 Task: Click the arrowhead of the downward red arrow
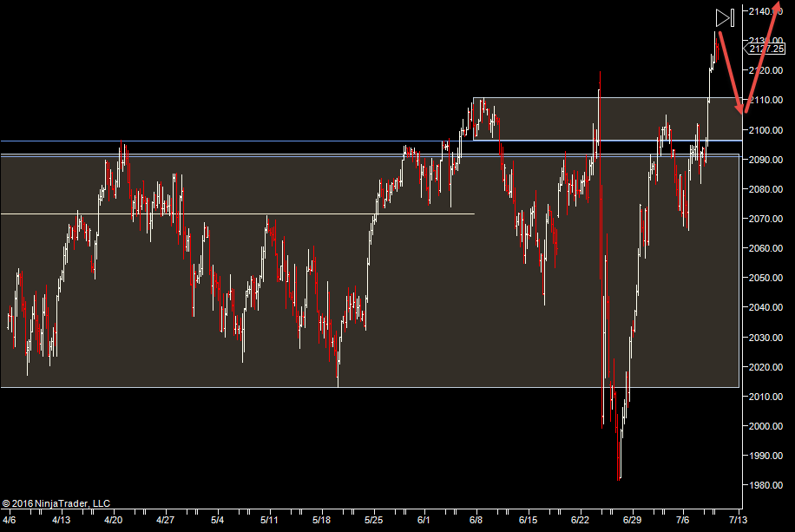pos(742,108)
